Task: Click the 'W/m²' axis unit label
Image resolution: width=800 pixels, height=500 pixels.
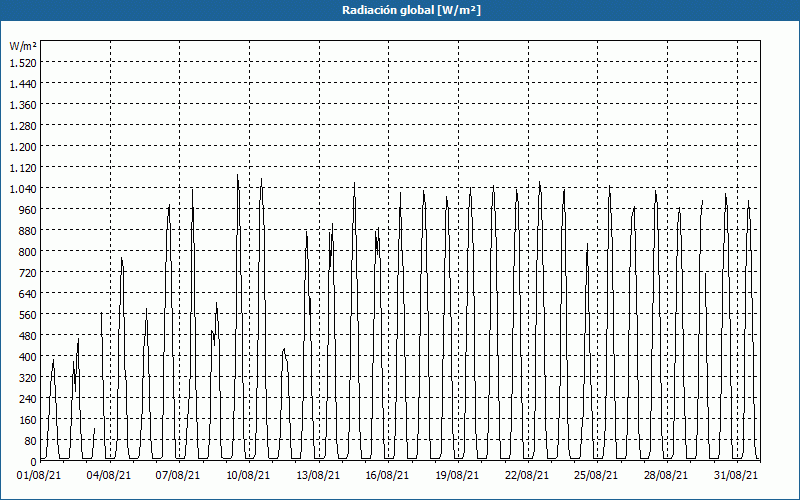Action: 23,46
